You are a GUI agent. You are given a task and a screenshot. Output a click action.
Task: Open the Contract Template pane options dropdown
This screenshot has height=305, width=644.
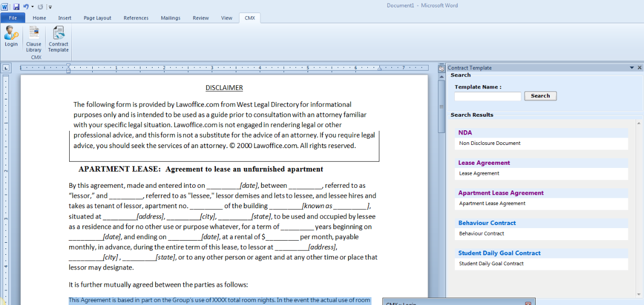click(632, 68)
